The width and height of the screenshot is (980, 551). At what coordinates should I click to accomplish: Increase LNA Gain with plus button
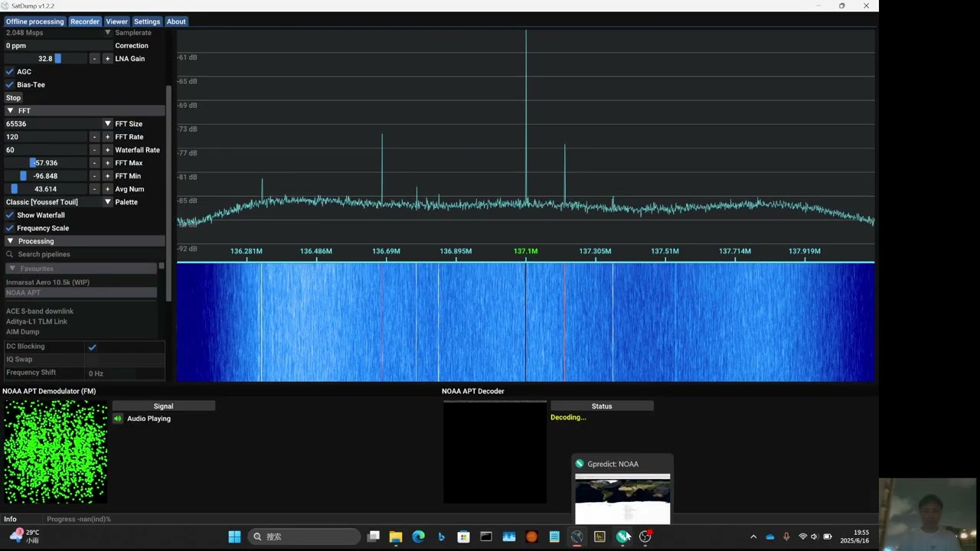click(108, 59)
